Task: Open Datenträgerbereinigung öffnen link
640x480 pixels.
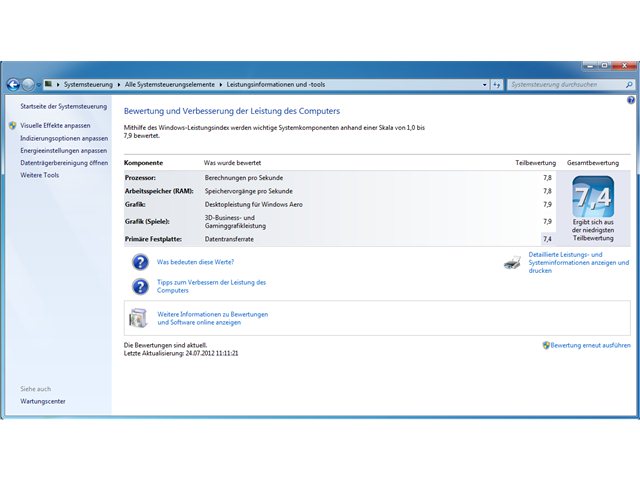Action: point(64,163)
